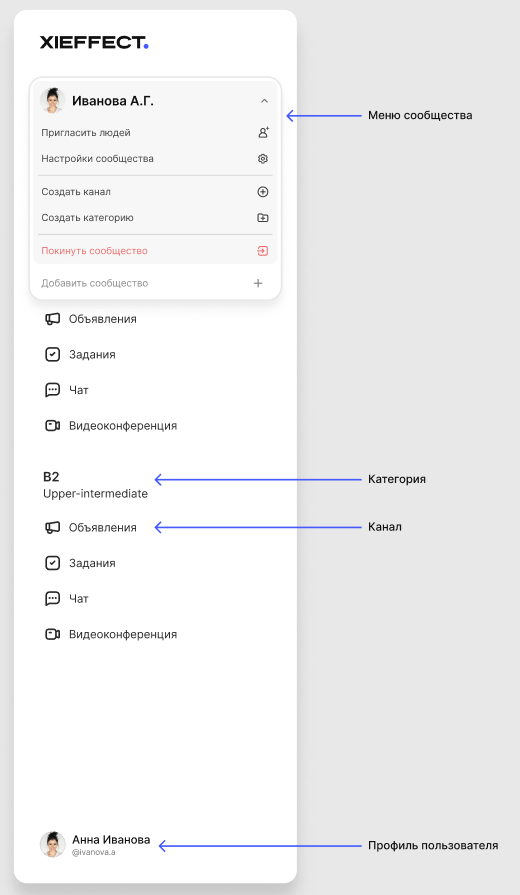This screenshot has height=895, width=520.
Task: Collapse the Иванова А.Г. community header
Action: click(x=155, y=101)
